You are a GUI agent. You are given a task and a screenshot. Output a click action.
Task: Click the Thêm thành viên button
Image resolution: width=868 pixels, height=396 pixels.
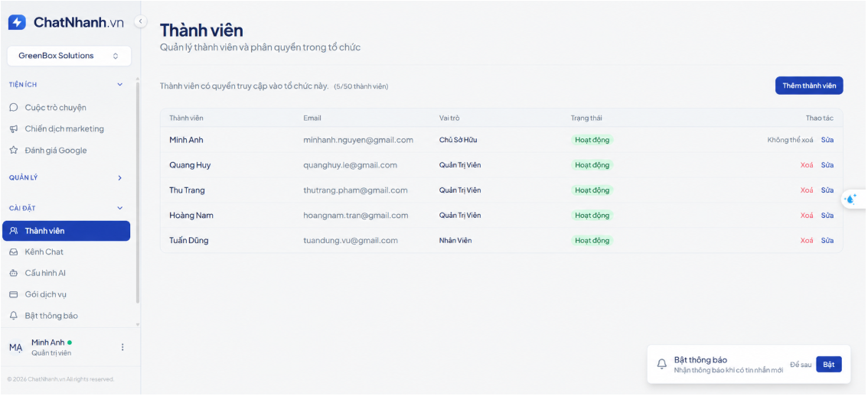pos(809,86)
